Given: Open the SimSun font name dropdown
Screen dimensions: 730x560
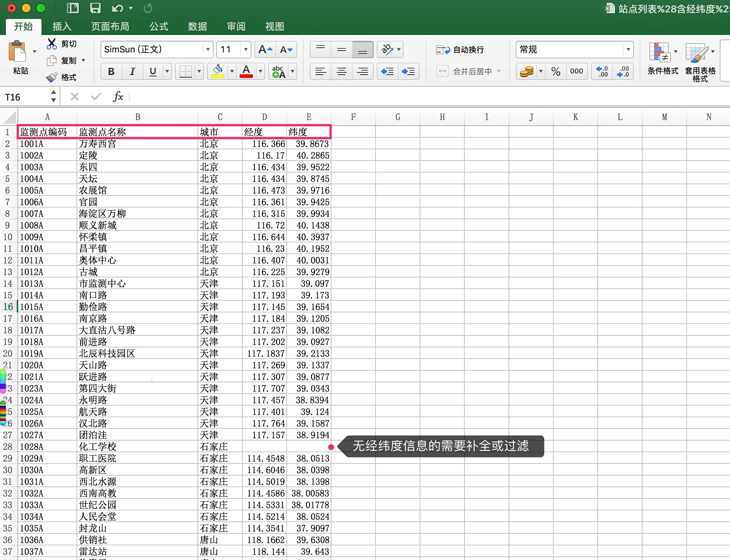Looking at the screenshot, I should (x=208, y=50).
